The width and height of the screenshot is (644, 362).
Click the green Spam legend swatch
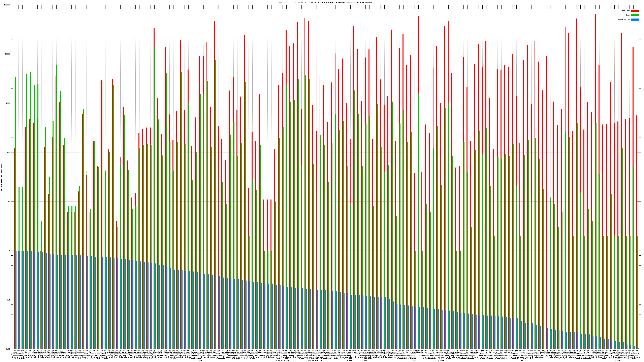[x=635, y=15]
